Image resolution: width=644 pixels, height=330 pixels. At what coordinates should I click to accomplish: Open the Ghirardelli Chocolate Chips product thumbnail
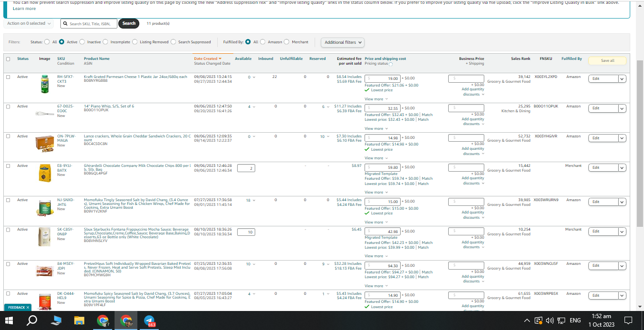click(x=45, y=173)
